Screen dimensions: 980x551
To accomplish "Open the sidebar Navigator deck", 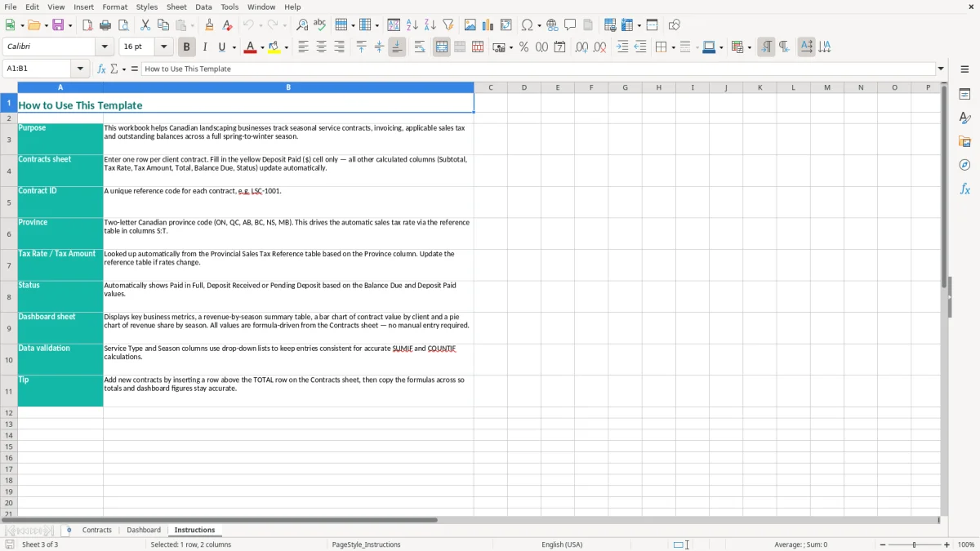I will [964, 165].
